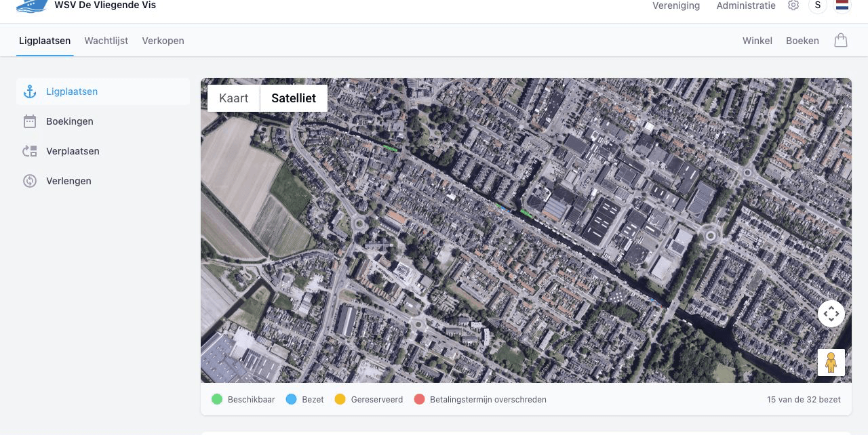Open Verplaatsen in the sidebar
Screen dimensions: 868x435
(103, 151)
